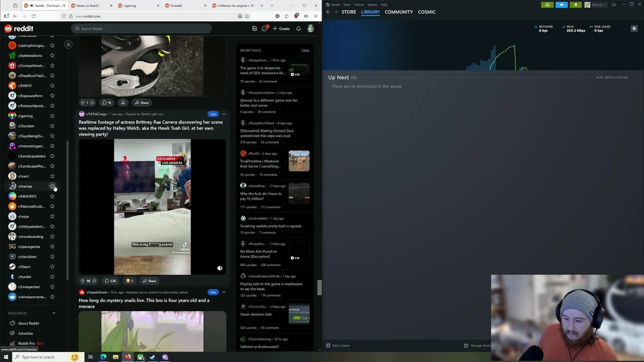644x362 pixels.
Task: Unmute the TikTokCringe video
Action: pos(220,268)
